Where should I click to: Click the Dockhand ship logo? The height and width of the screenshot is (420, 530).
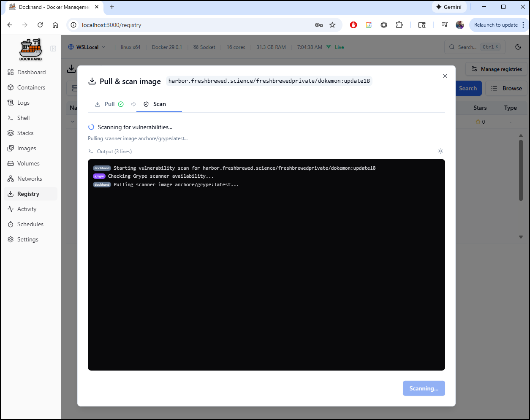tap(30, 49)
